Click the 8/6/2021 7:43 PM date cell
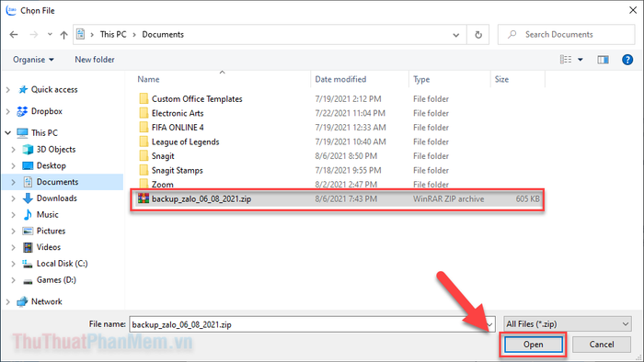 [x=346, y=198]
